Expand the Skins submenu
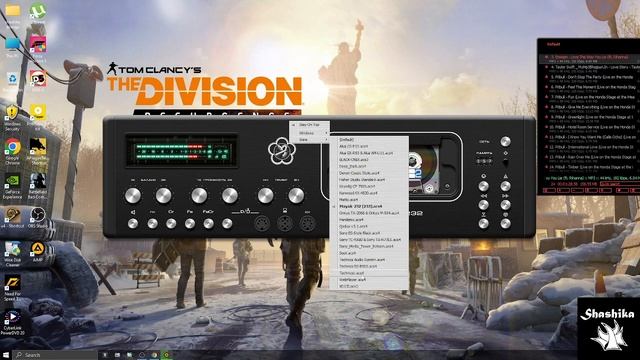Screen dimensions: 640x360 pyautogui.click(x=310, y=140)
